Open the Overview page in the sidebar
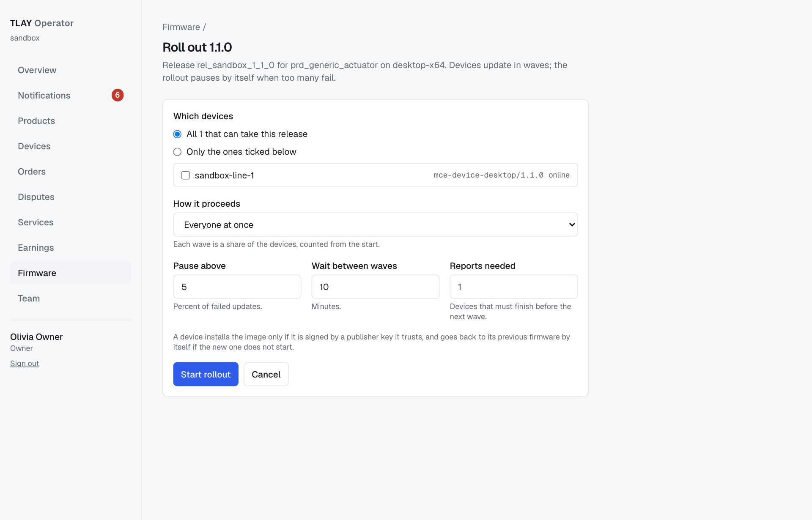The height and width of the screenshot is (520, 812). pyautogui.click(x=71, y=70)
